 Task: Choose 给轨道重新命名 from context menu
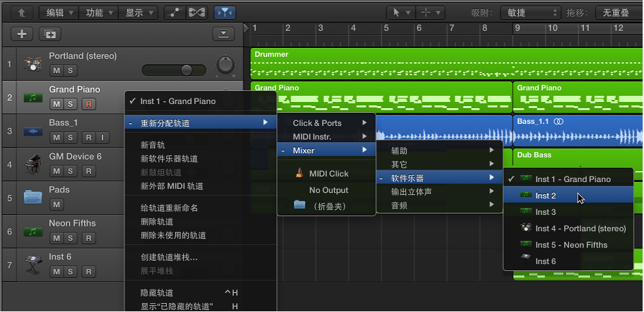tap(168, 208)
